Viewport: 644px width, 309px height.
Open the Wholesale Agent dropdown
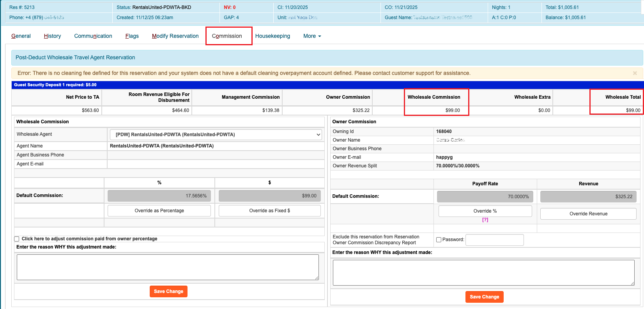coord(216,135)
